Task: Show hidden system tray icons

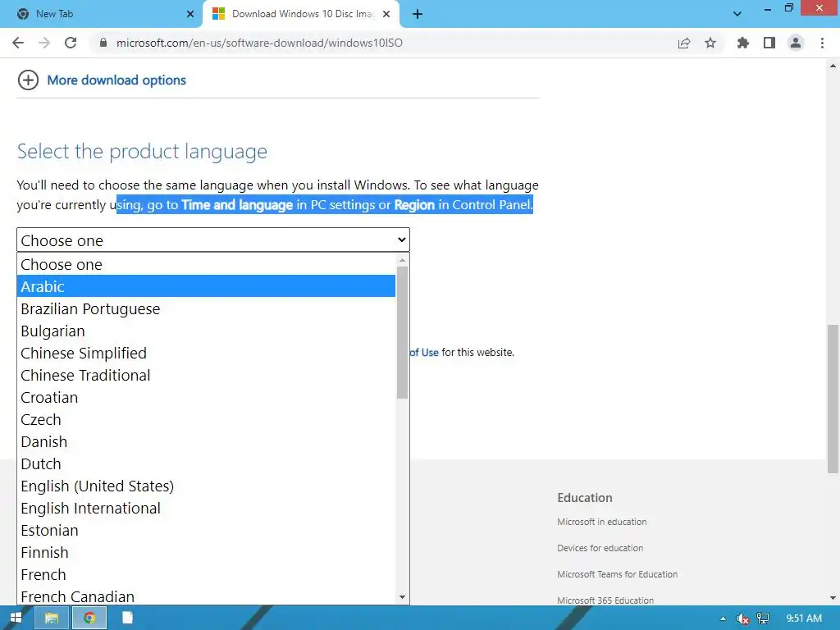Action: point(723,619)
